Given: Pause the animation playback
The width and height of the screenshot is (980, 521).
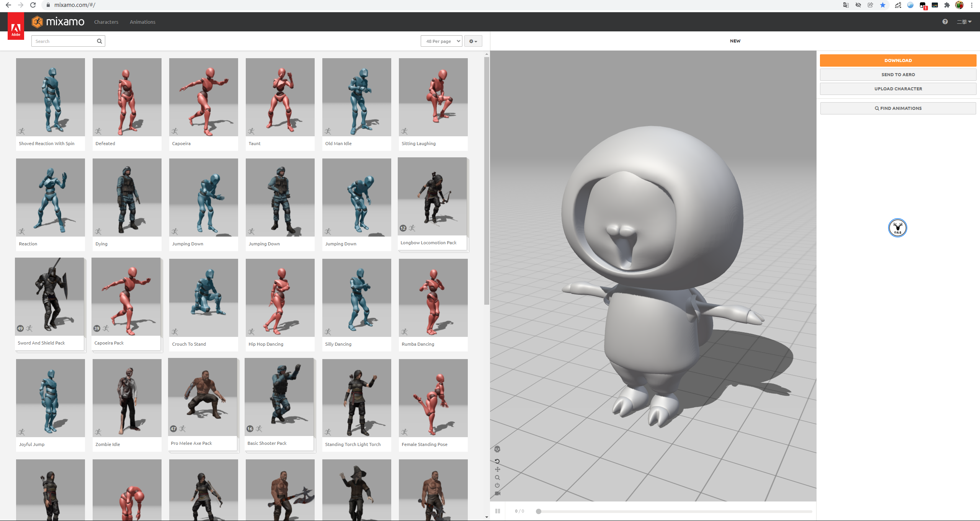Looking at the screenshot, I should [498, 511].
